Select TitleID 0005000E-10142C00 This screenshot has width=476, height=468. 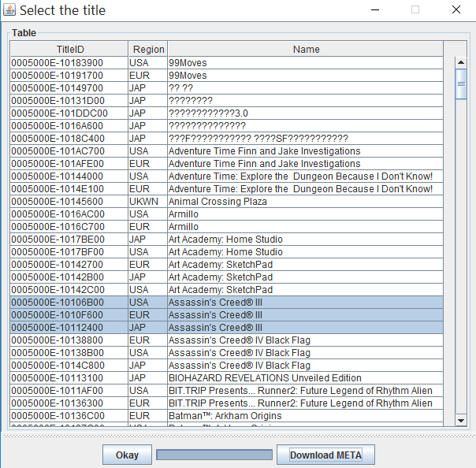pos(69,289)
